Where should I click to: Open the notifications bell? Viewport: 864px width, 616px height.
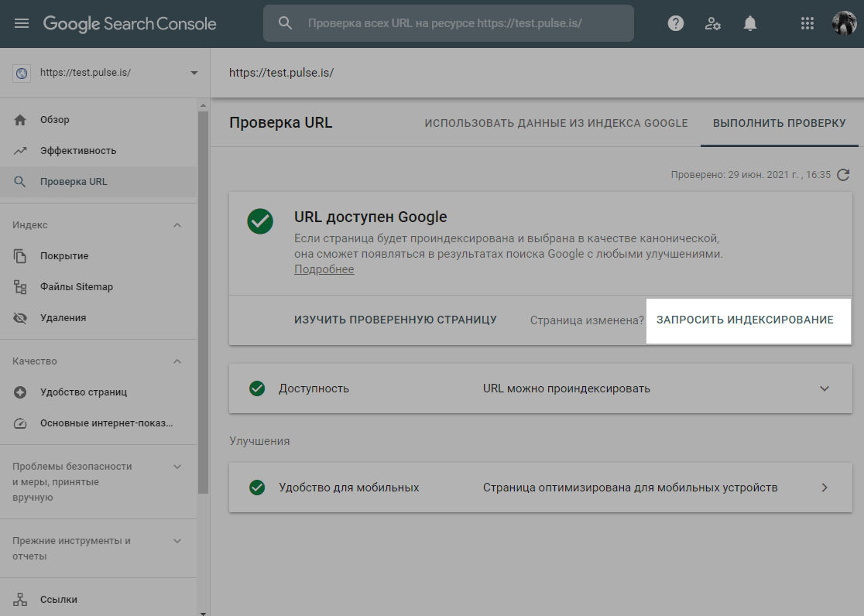[749, 23]
